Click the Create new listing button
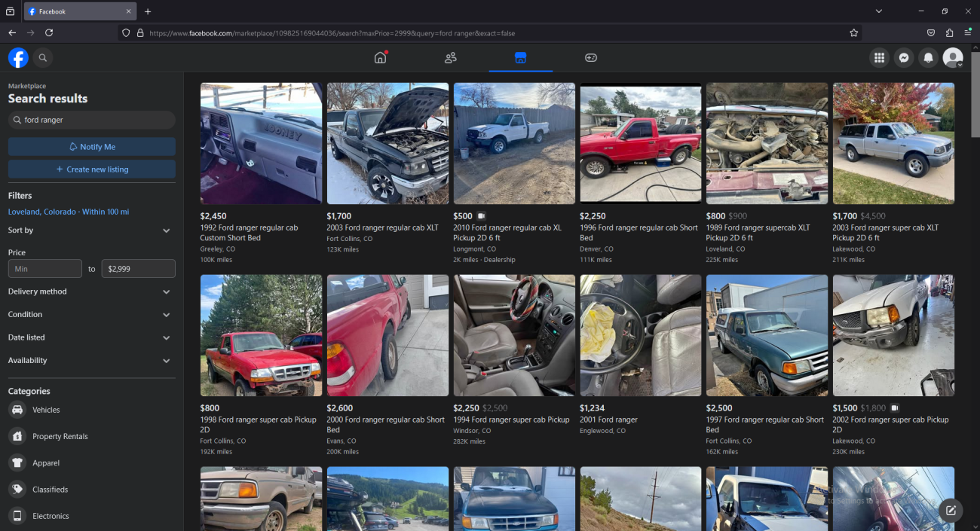This screenshot has width=980, height=531. click(92, 169)
